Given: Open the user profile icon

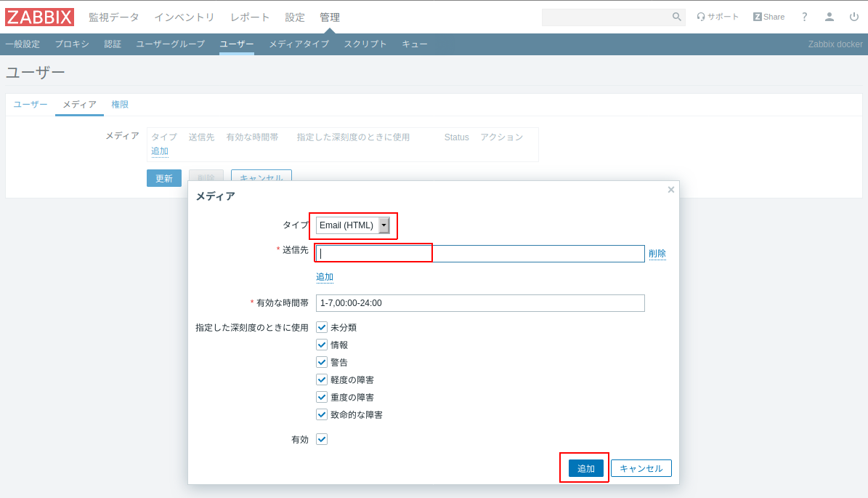Looking at the screenshot, I should pyautogui.click(x=830, y=17).
